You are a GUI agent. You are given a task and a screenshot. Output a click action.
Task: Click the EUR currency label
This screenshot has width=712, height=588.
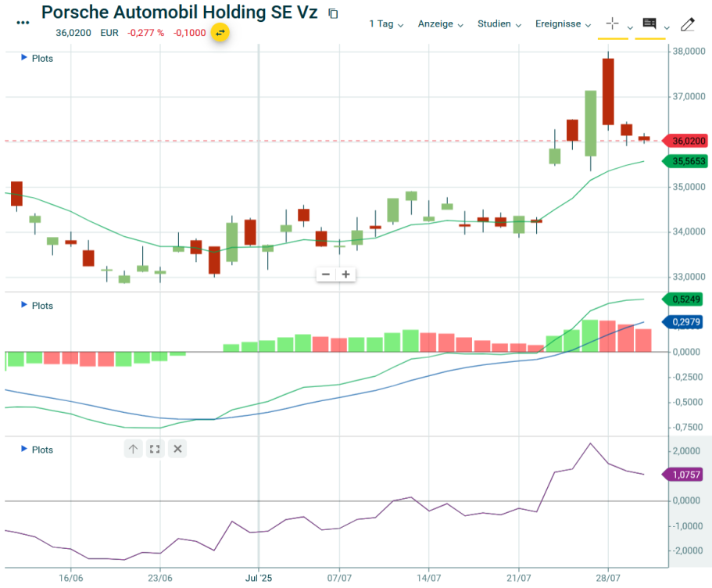coord(109,33)
